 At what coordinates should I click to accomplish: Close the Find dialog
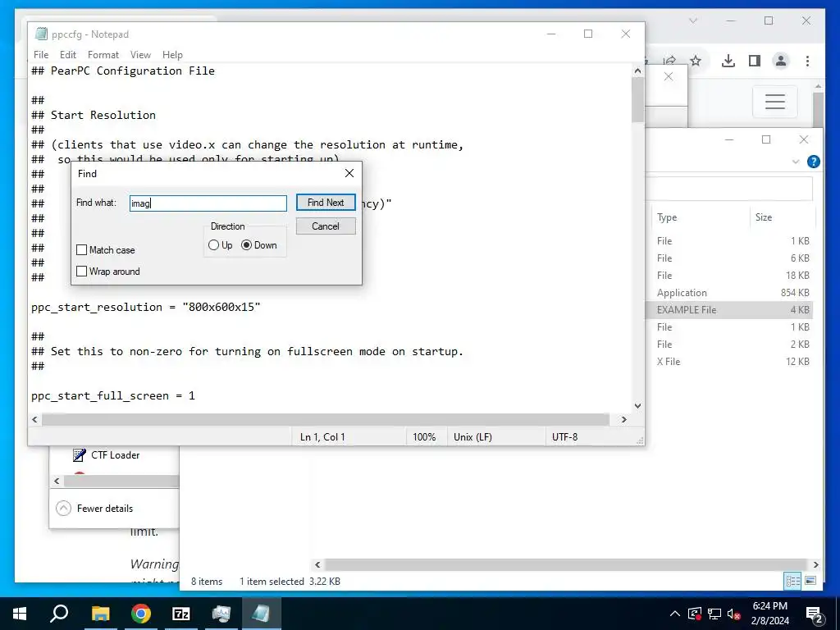pyautogui.click(x=349, y=173)
